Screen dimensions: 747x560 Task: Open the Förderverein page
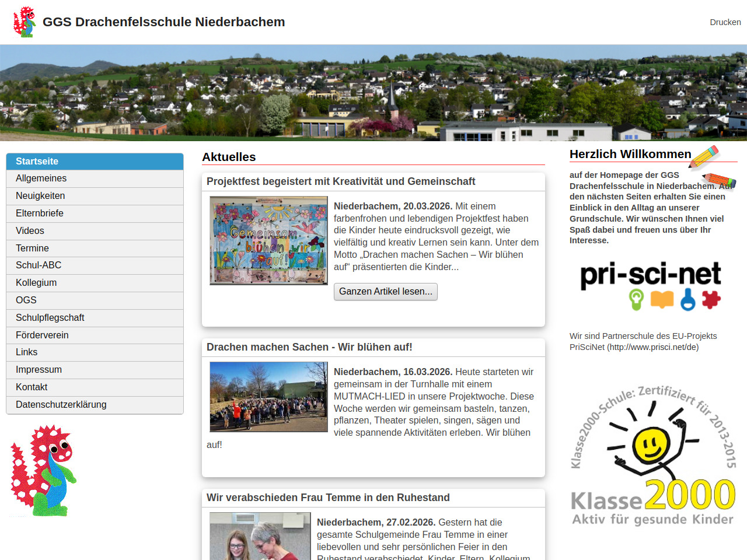tap(42, 335)
